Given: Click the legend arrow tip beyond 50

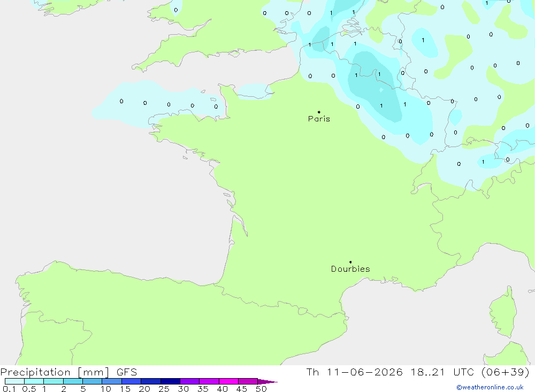Looking at the screenshot, I should (x=268, y=381).
